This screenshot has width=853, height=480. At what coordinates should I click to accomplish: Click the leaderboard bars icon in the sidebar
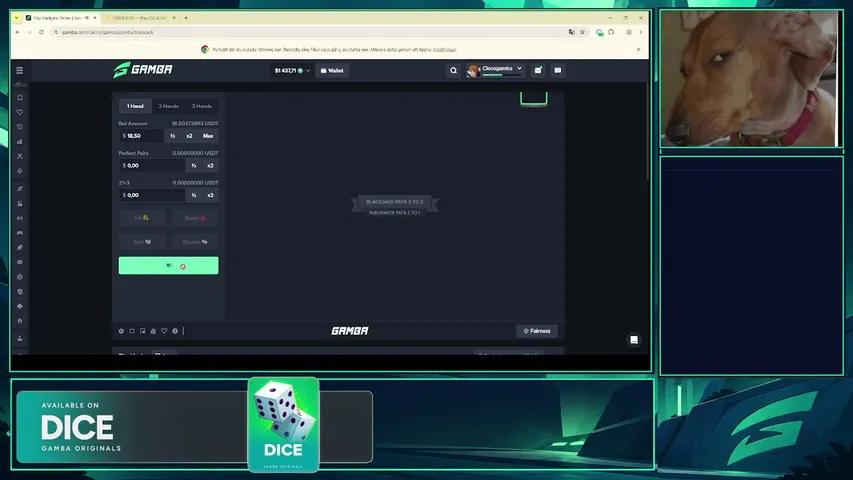(x=20, y=141)
